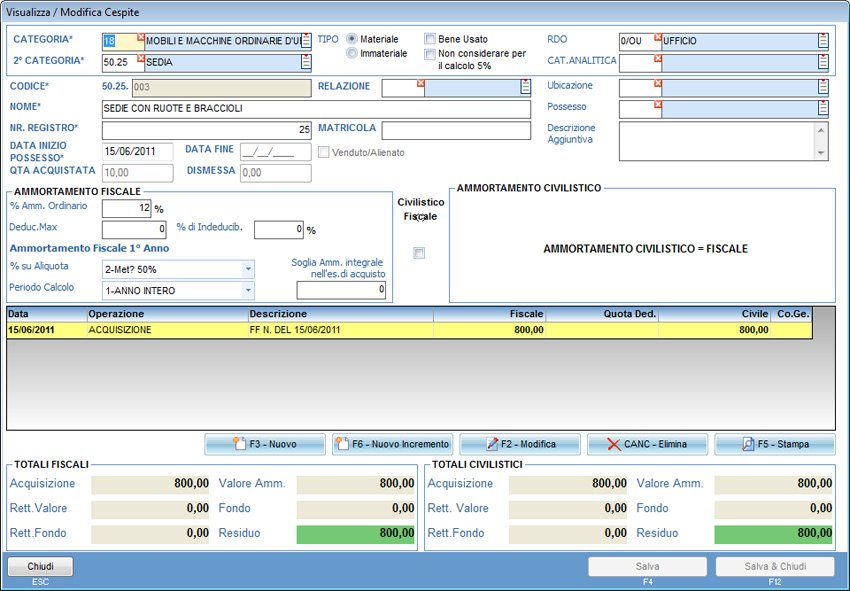Image resolution: width=850 pixels, height=591 pixels.
Task: Expand the '% su Aliquota' dropdown
Action: coord(248,269)
